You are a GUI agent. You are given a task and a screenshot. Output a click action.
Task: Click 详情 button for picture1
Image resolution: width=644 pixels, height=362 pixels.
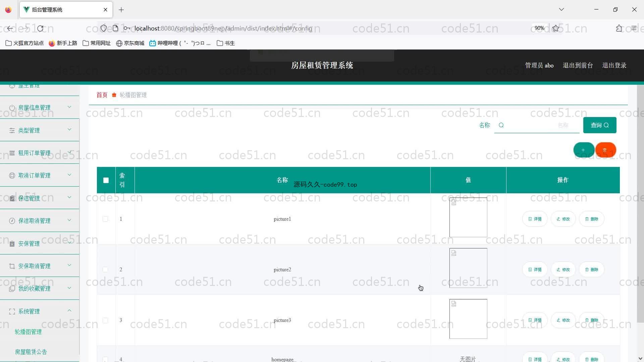[x=535, y=219]
